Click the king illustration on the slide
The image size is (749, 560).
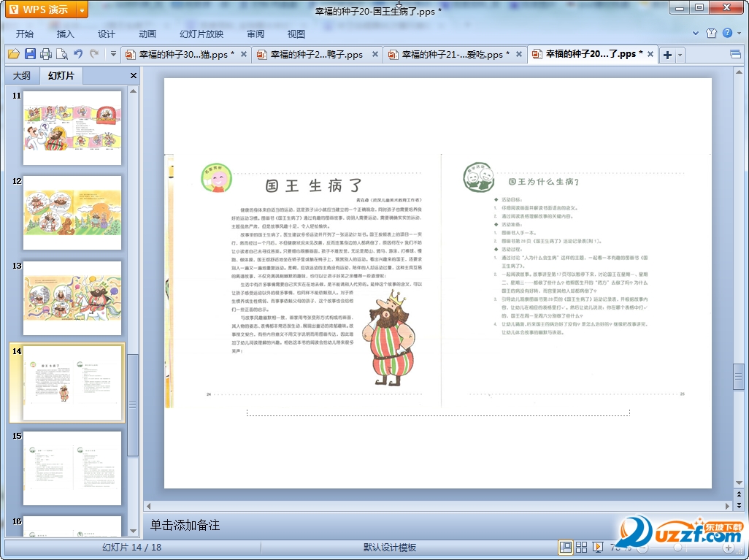pyautogui.click(x=388, y=338)
